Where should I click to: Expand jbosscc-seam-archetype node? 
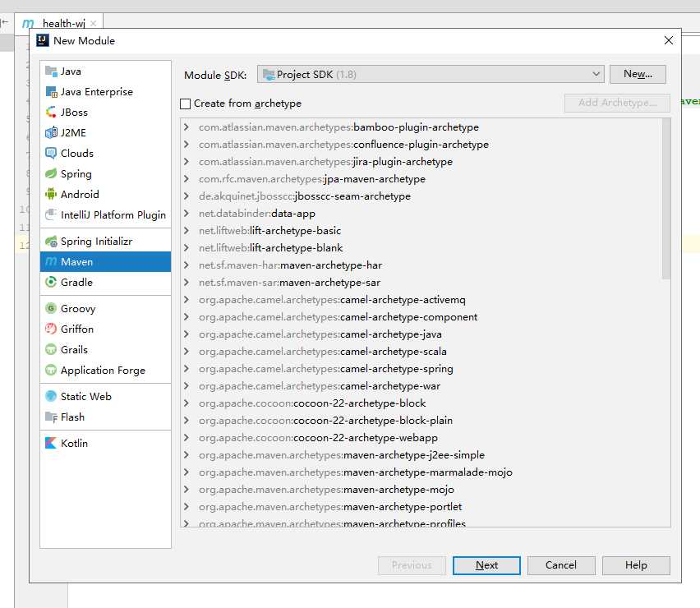pos(187,196)
